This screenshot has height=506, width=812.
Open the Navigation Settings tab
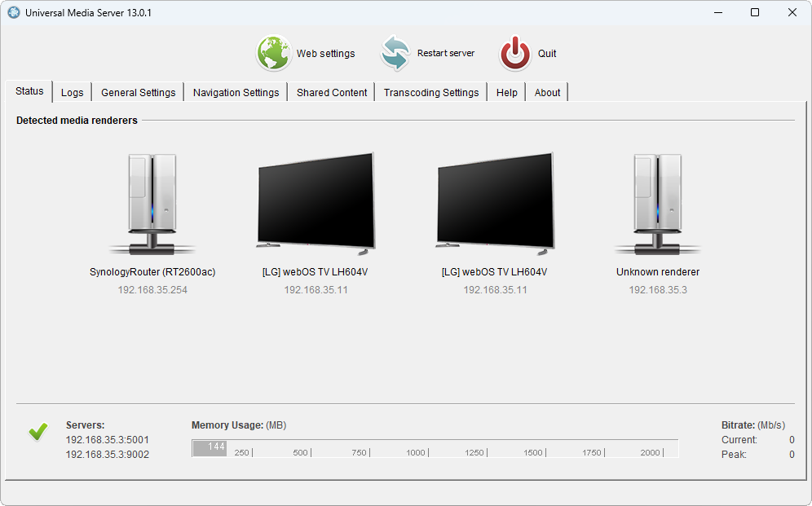(236, 93)
